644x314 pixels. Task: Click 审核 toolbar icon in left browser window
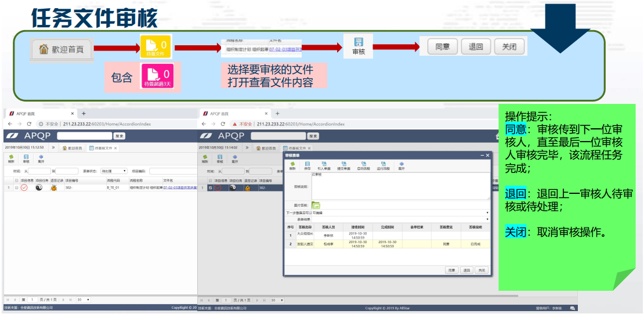(26, 159)
